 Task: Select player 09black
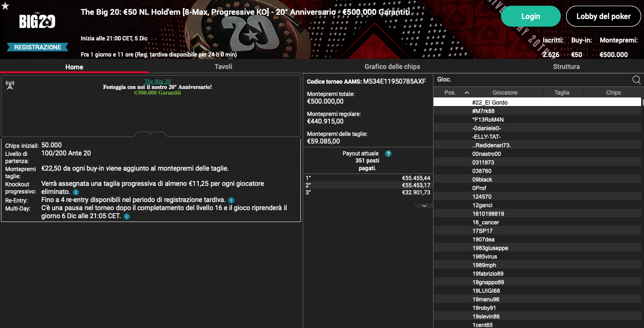point(537,179)
